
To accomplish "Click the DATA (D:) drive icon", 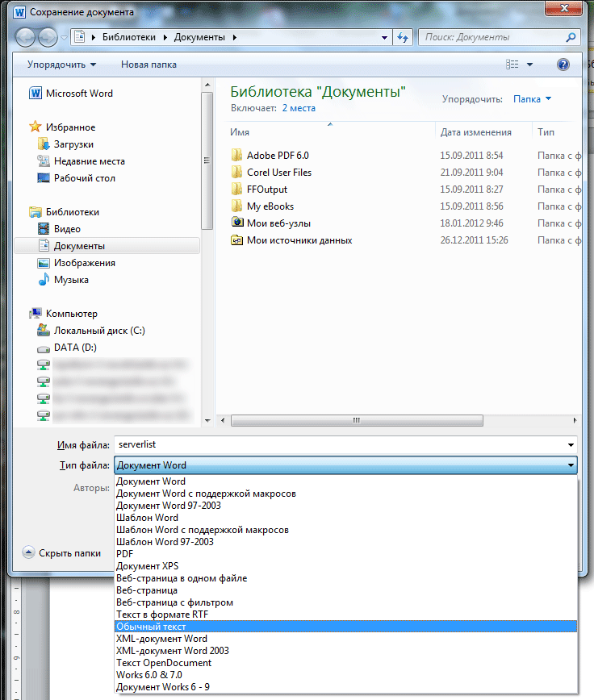I will click(x=44, y=348).
